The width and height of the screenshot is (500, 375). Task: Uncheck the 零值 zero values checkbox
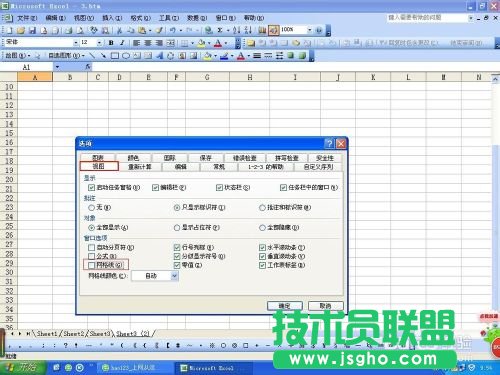177,265
